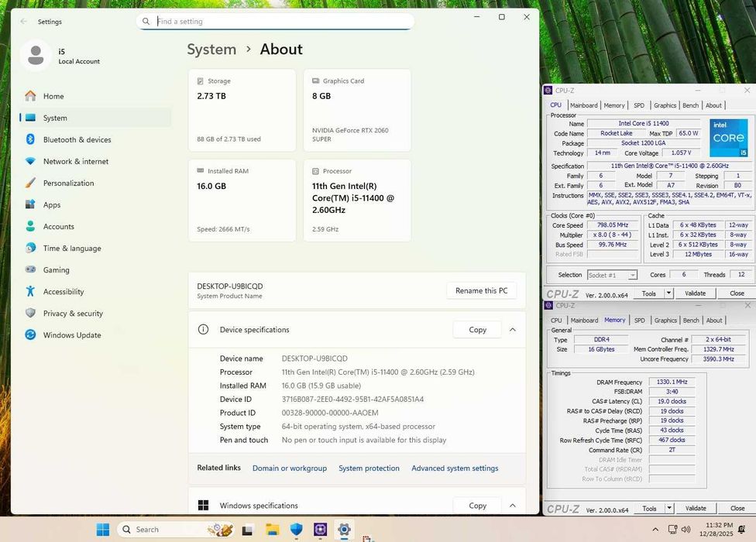756x542 pixels.
Task: Open Tools dropdown arrow in upper CPU-Z
Action: click(x=668, y=293)
